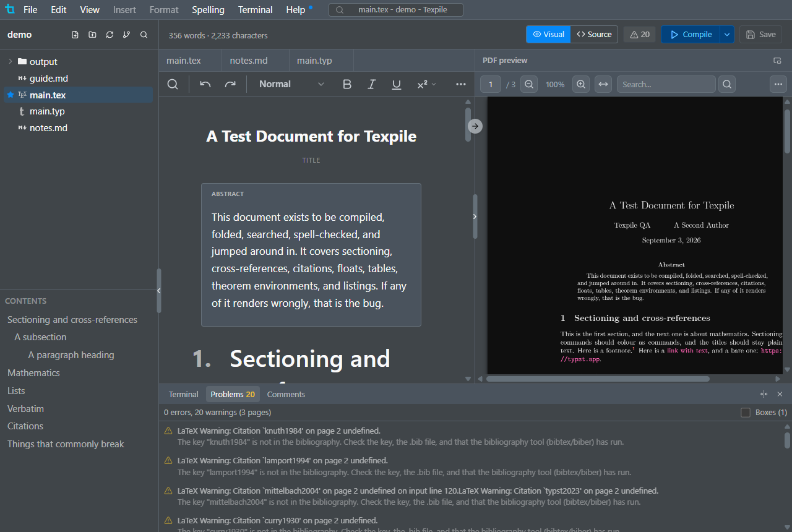792x532 pixels.
Task: Compile the document
Action: click(691, 35)
